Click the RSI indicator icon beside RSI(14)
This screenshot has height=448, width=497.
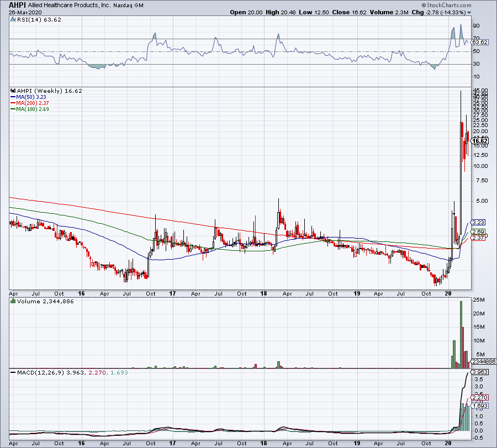13,20
